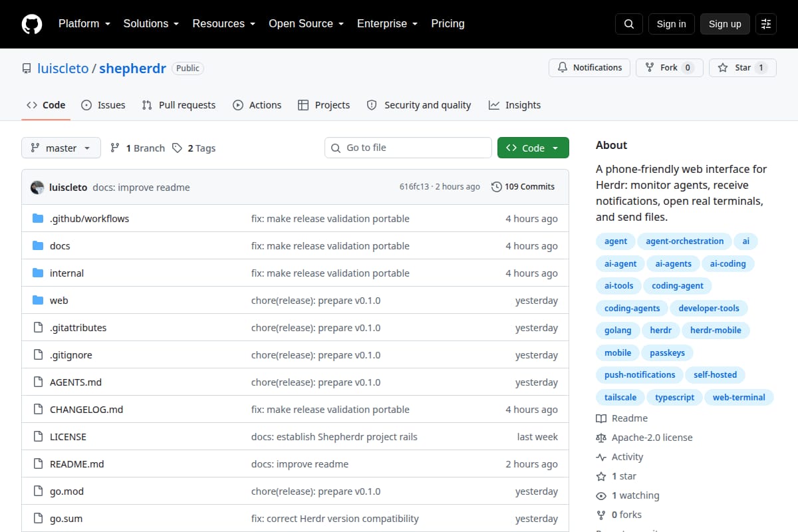Click the scales icon for Apache-2.0 license

[x=601, y=438]
